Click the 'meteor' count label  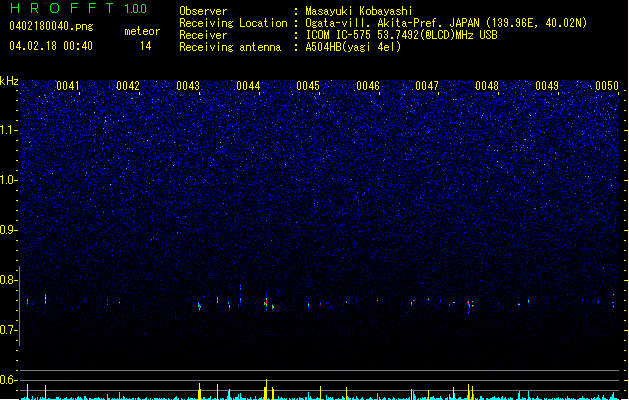[x=142, y=31]
